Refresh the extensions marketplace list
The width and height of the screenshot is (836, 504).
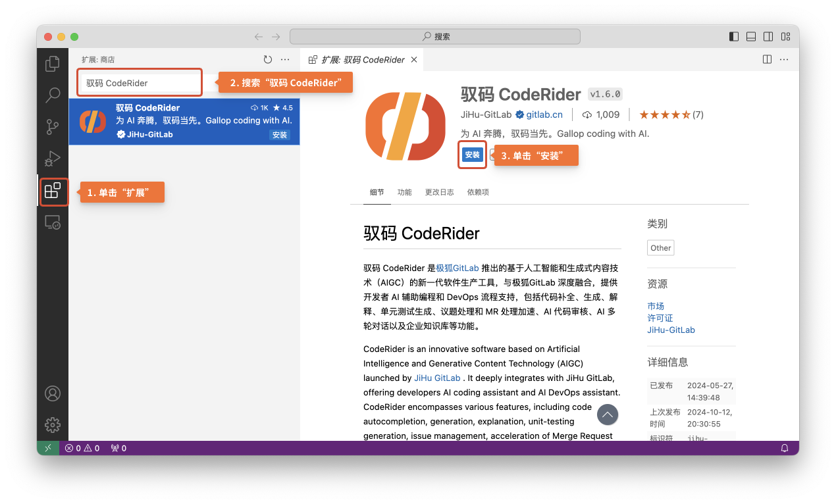click(x=267, y=59)
